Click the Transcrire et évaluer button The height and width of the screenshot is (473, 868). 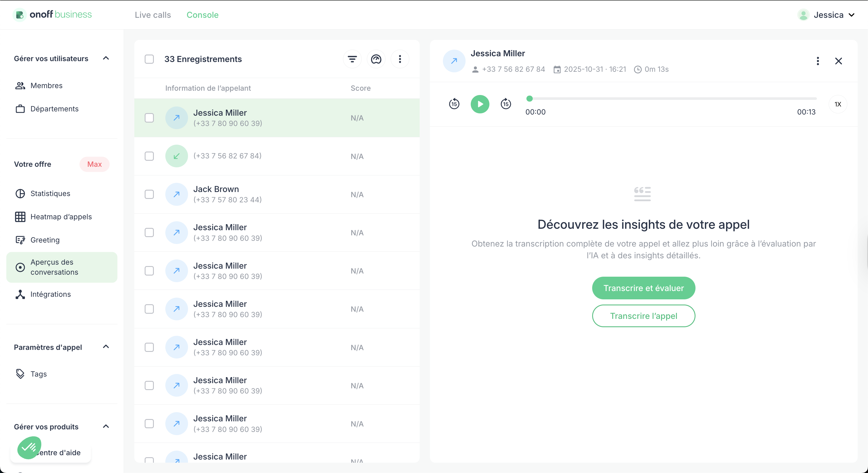(643, 288)
